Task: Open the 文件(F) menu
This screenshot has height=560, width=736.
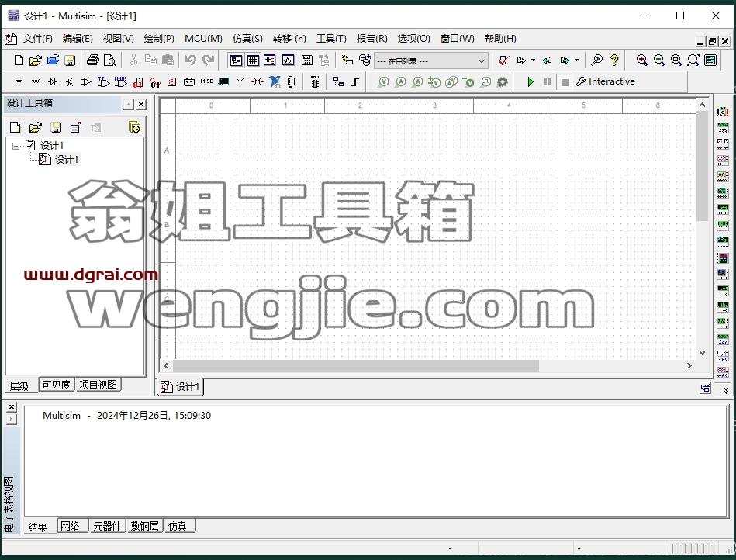Action: (37, 39)
